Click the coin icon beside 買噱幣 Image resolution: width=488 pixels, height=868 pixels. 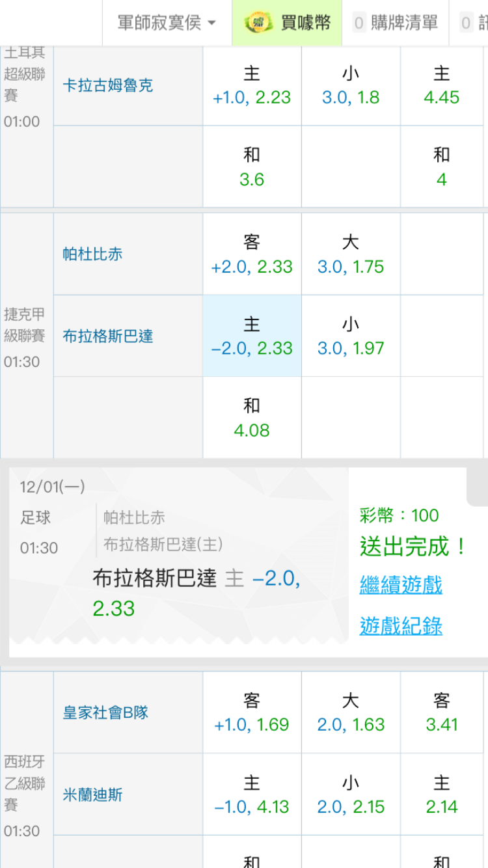click(x=258, y=23)
